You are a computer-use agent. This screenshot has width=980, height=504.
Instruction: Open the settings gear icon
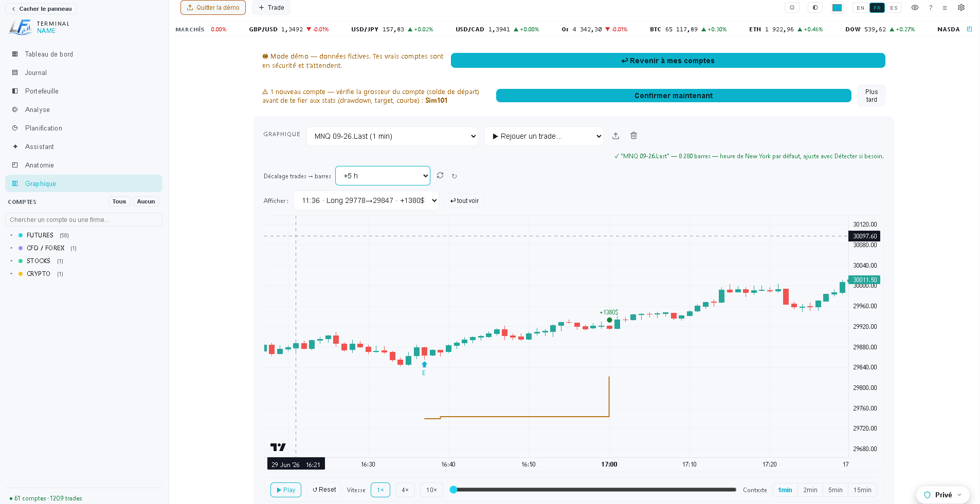pos(961,8)
